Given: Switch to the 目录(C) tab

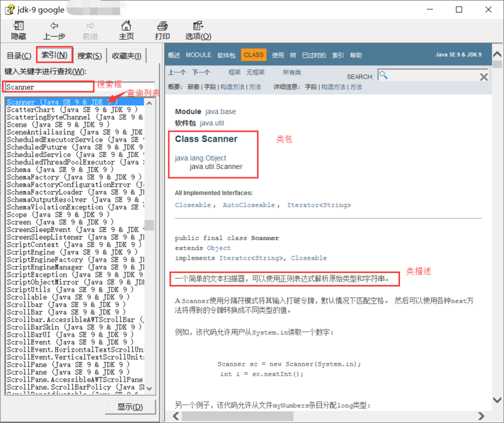Looking at the screenshot, I should (19, 55).
